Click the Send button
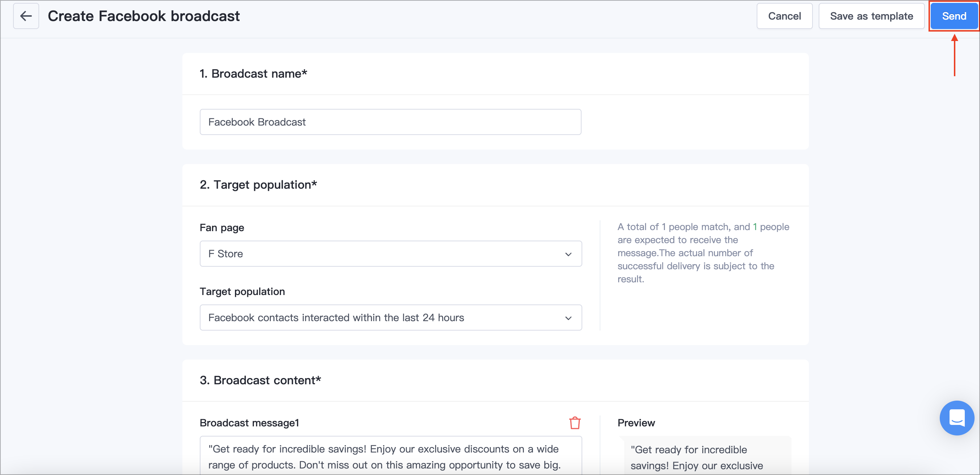This screenshot has height=475, width=980. pos(954,16)
